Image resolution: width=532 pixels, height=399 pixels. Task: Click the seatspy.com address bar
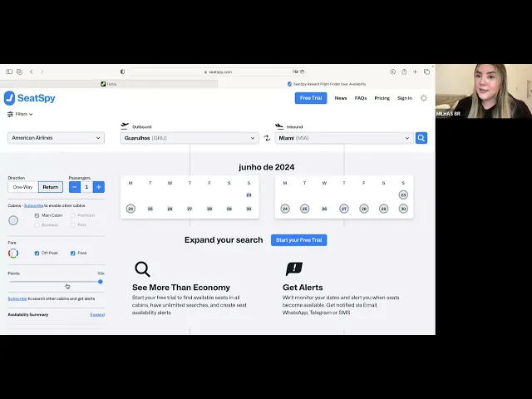[x=218, y=72]
